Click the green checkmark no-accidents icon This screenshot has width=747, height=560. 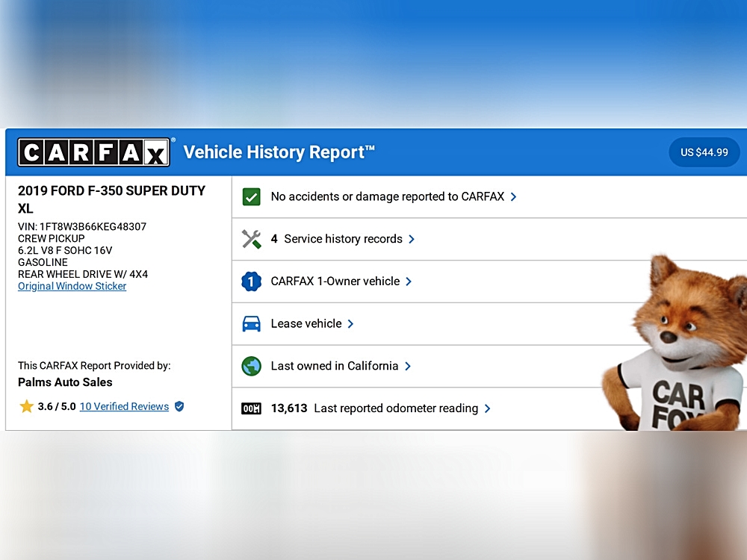point(251,196)
